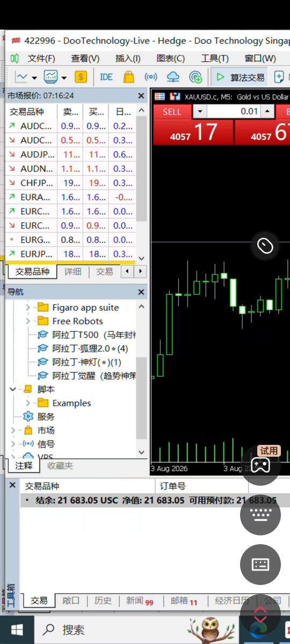Click the 0.01 lot volume field
This screenshot has width=290, height=644.
point(234,112)
